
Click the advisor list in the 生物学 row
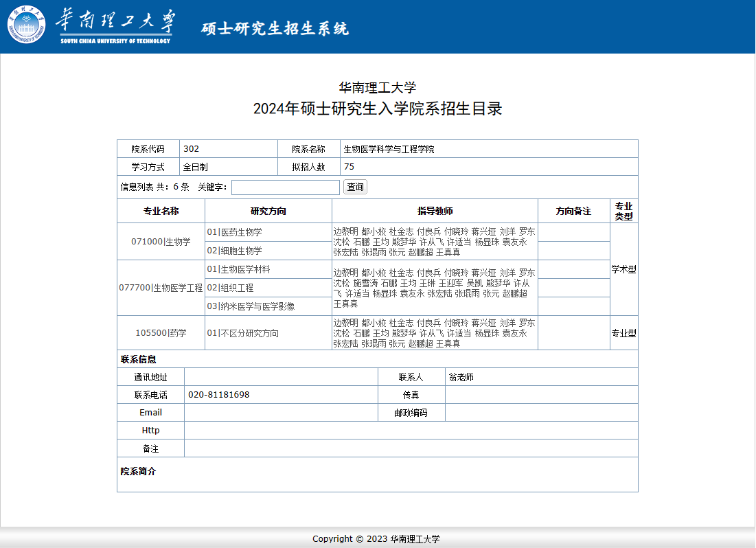click(x=435, y=242)
